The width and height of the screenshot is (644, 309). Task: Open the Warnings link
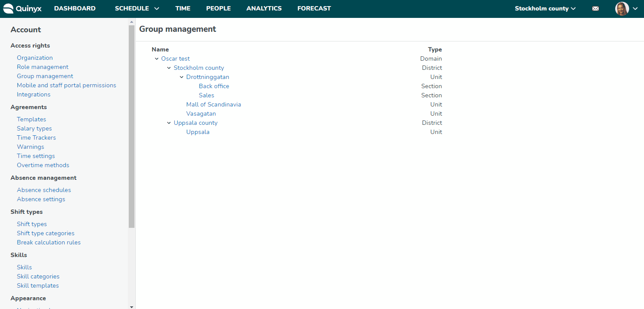click(31, 147)
